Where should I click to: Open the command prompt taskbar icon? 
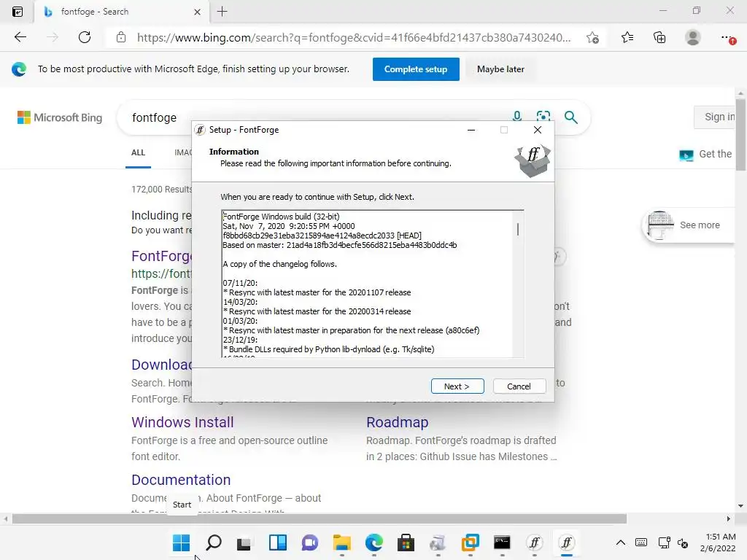(502, 542)
